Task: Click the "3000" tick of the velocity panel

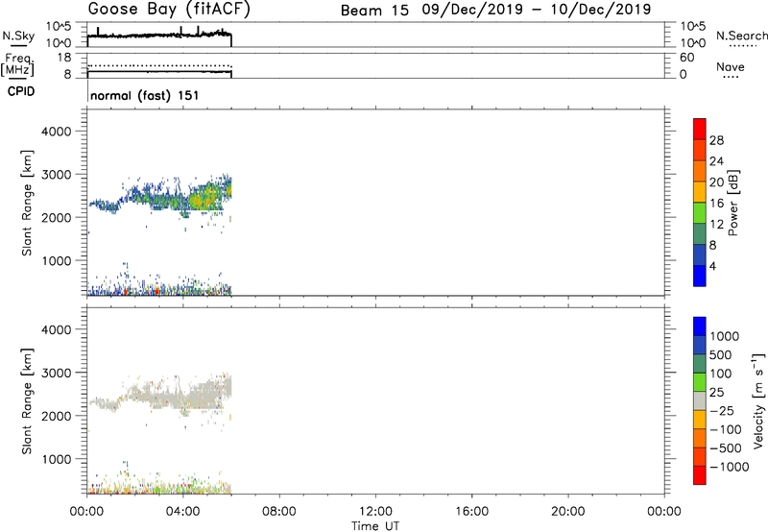Action: point(57,373)
